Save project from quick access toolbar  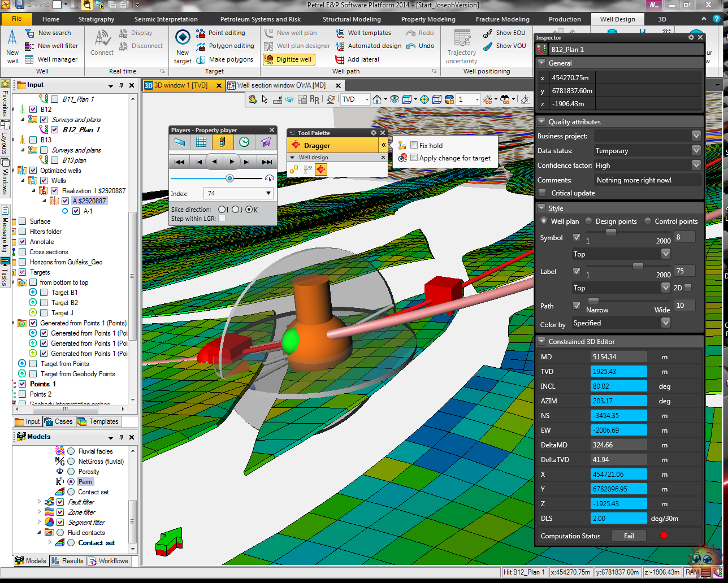[x=19, y=5]
